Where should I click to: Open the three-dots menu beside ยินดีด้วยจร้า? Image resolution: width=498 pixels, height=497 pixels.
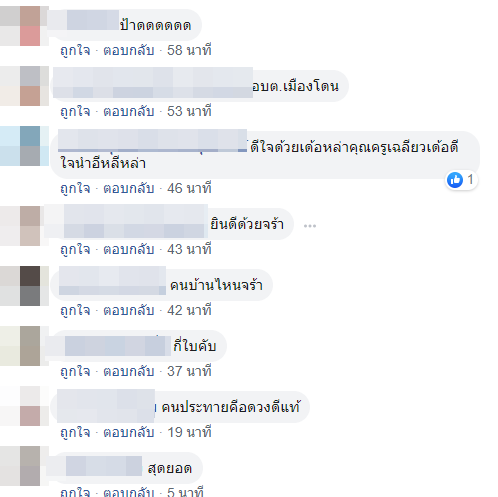click(310, 226)
